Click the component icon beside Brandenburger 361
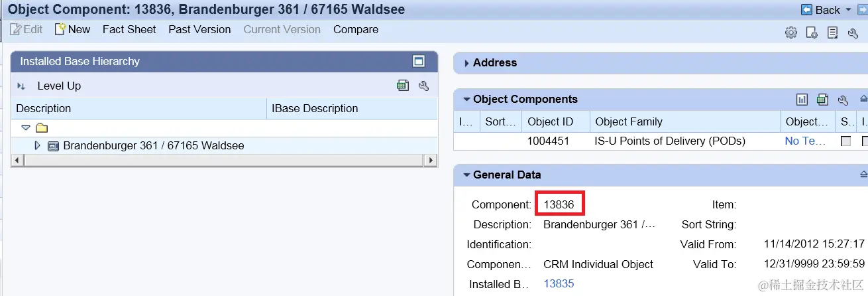 54,145
